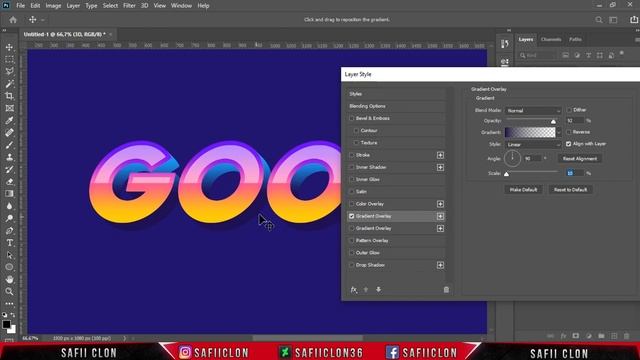Enable the Stroke effect checkbox

pos(351,155)
